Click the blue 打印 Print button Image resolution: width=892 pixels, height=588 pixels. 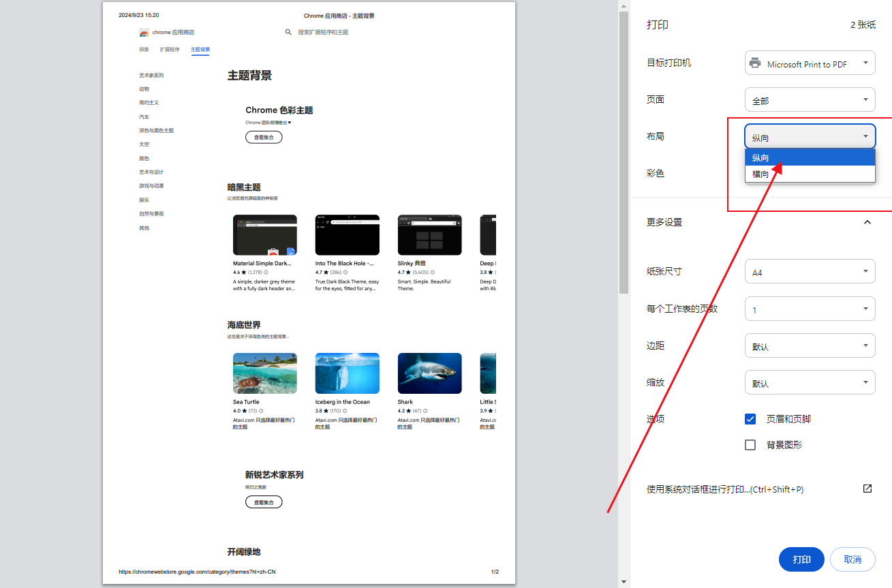coord(801,559)
